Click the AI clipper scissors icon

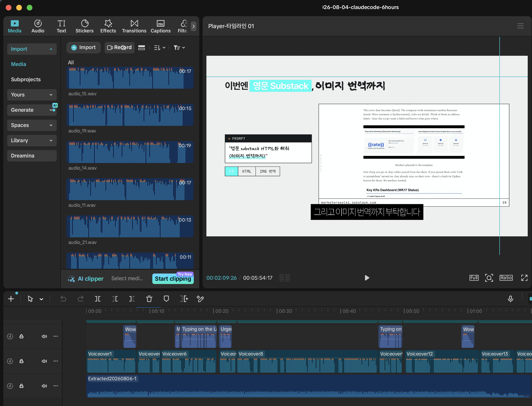[71, 279]
